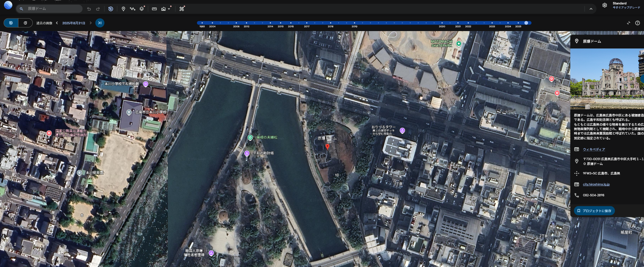Screen dimensions: 644x267
Task: Click the phone number 082-504-2898
Action: coord(594,195)
